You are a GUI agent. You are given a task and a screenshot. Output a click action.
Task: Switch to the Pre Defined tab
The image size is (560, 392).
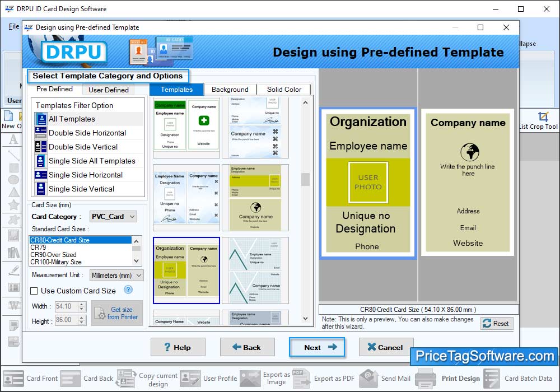coord(54,89)
